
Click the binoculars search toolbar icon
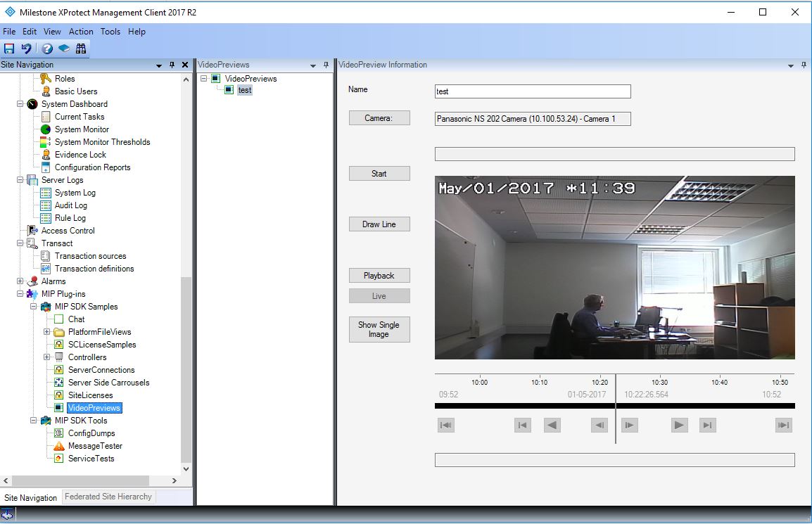click(x=82, y=49)
